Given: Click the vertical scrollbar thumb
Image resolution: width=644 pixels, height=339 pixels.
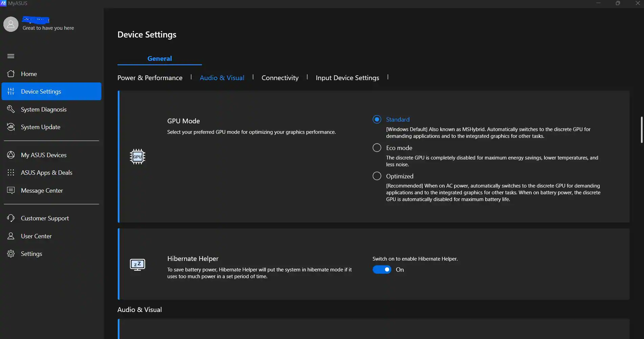Looking at the screenshot, I should click(x=641, y=130).
